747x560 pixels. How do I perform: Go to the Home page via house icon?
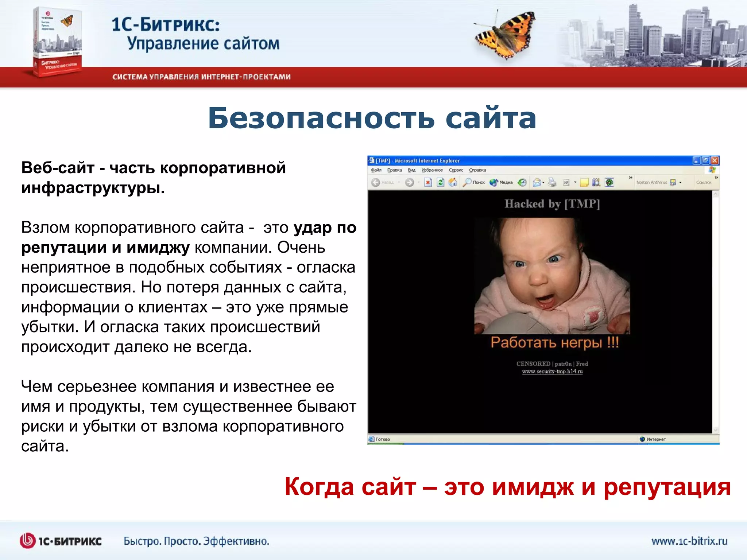(453, 182)
